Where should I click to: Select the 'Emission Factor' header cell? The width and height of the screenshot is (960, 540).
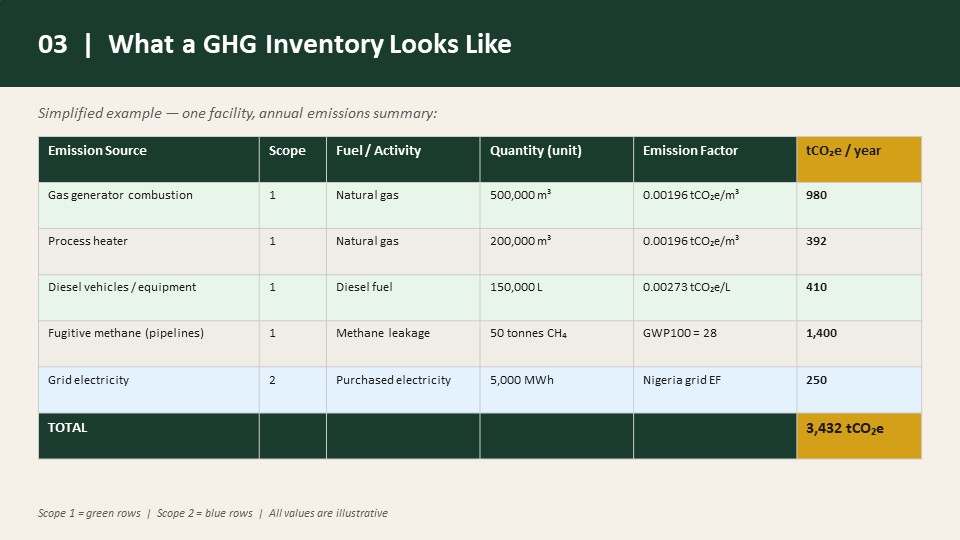click(715, 159)
